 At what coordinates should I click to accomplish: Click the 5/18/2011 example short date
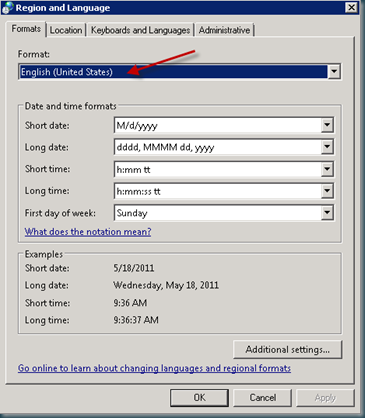click(x=134, y=268)
